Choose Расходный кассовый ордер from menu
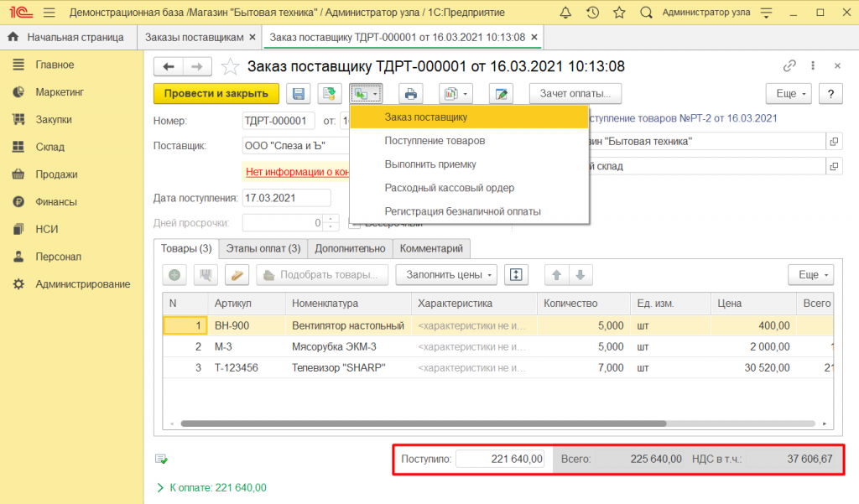859x504 pixels. (449, 188)
